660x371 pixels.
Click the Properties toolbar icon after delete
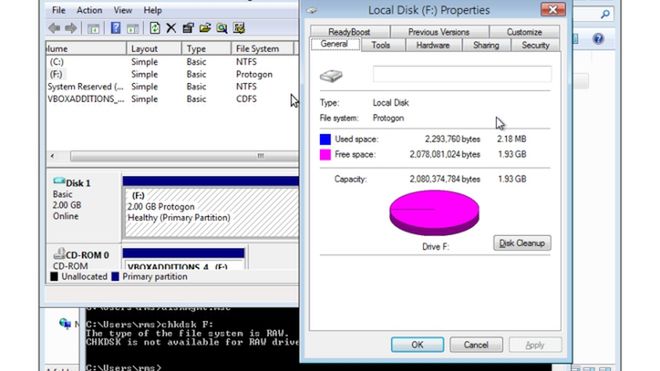(188, 28)
